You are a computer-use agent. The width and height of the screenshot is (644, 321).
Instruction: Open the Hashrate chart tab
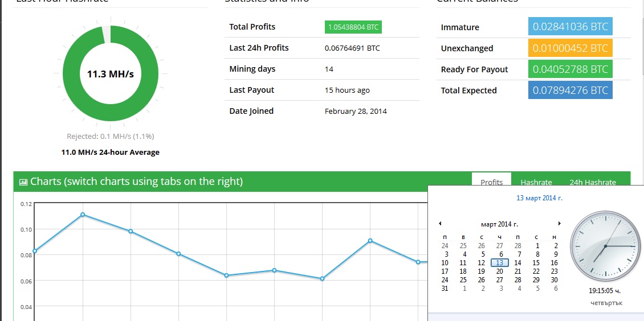click(x=536, y=183)
